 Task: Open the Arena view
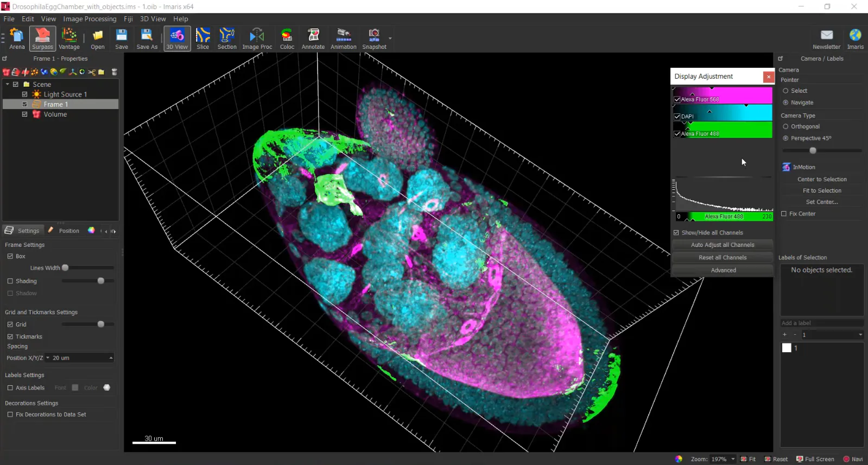point(17,39)
